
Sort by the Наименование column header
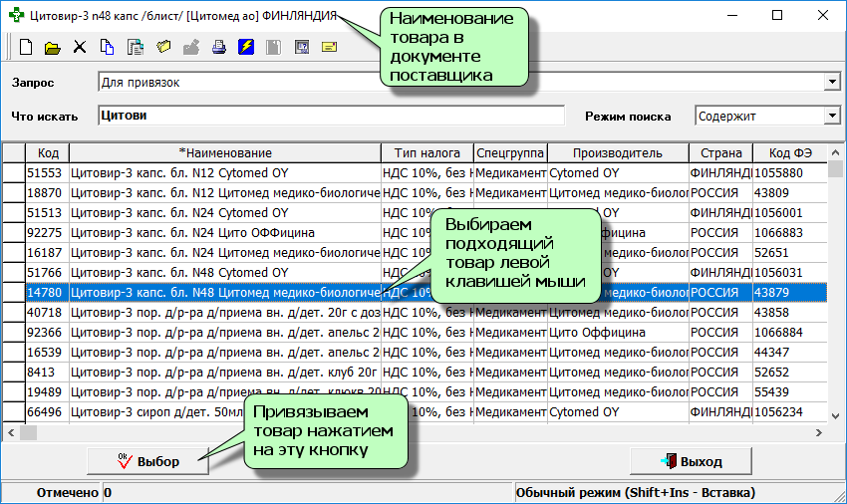(x=225, y=152)
